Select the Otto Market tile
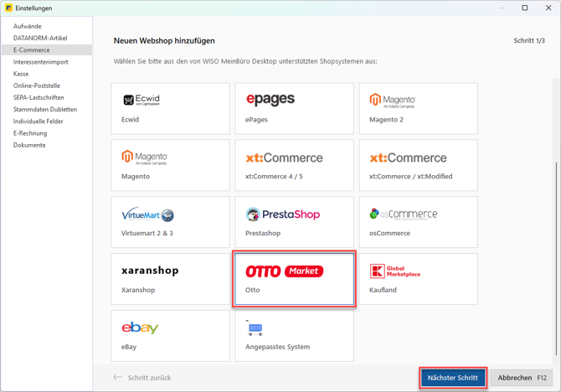This screenshot has height=392, width=561. (x=294, y=279)
